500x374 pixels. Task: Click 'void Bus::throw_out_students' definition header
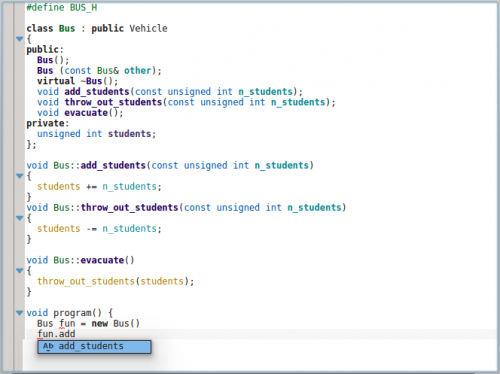point(186,207)
